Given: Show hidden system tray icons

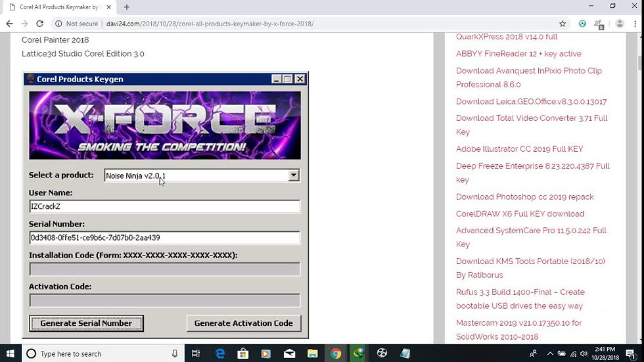Looking at the screenshot, I should click(x=550, y=353).
